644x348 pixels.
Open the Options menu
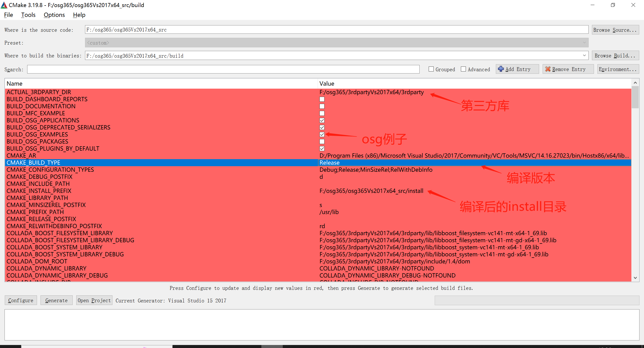coord(54,15)
